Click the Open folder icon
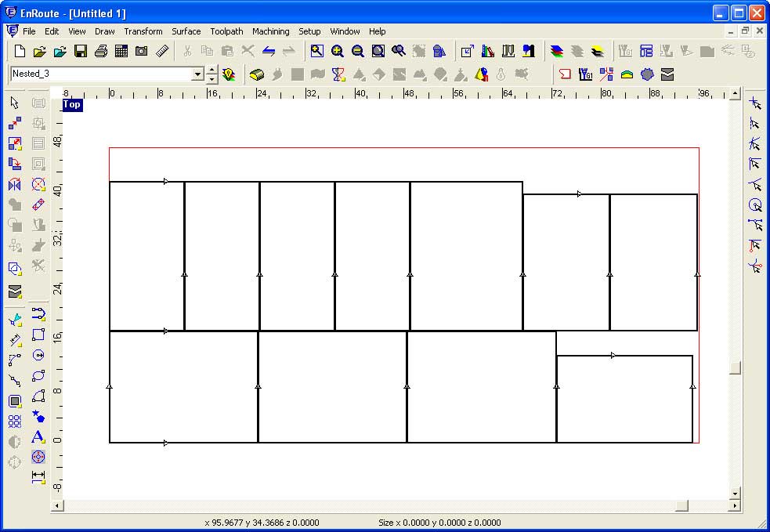 click(x=40, y=51)
